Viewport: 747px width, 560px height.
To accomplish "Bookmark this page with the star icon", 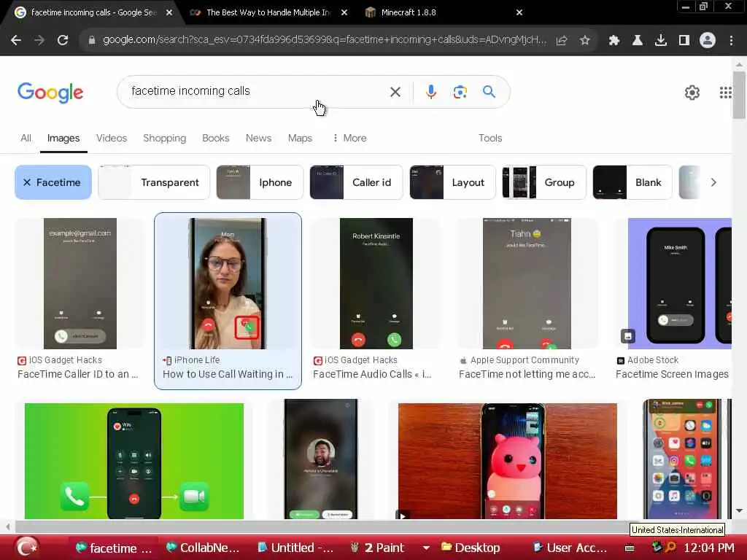I will pos(585,41).
